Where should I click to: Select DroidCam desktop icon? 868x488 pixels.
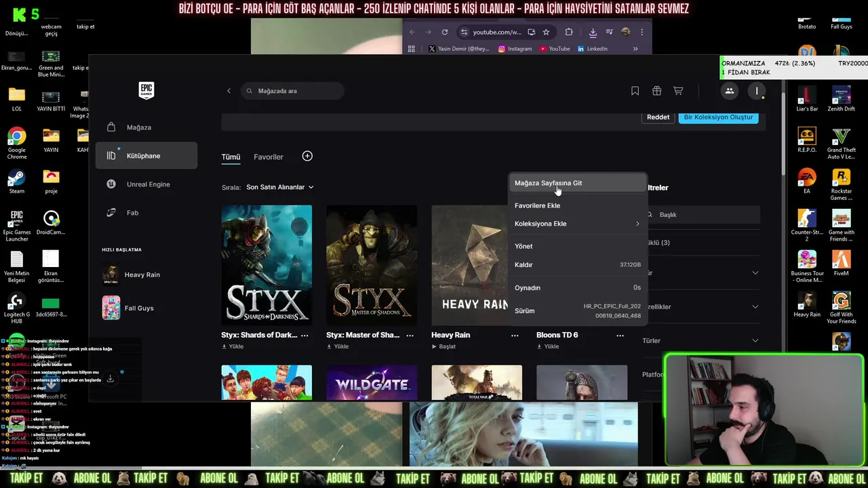click(x=51, y=222)
